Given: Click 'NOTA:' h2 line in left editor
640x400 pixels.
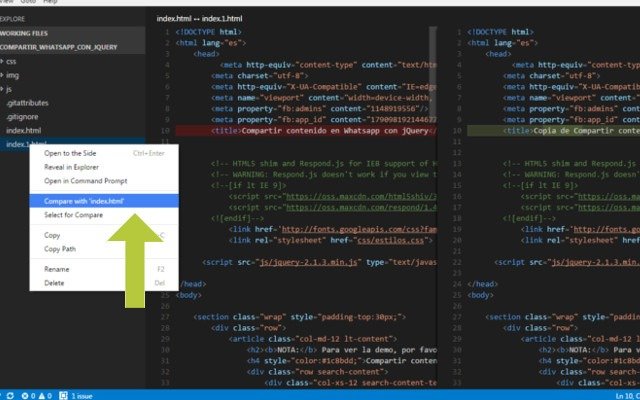Looking at the screenshot, I should pyautogui.click(x=342, y=350).
